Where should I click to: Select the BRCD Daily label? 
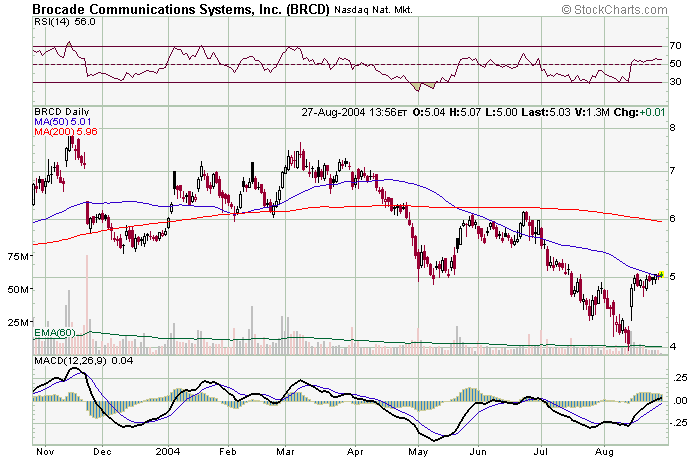62,112
